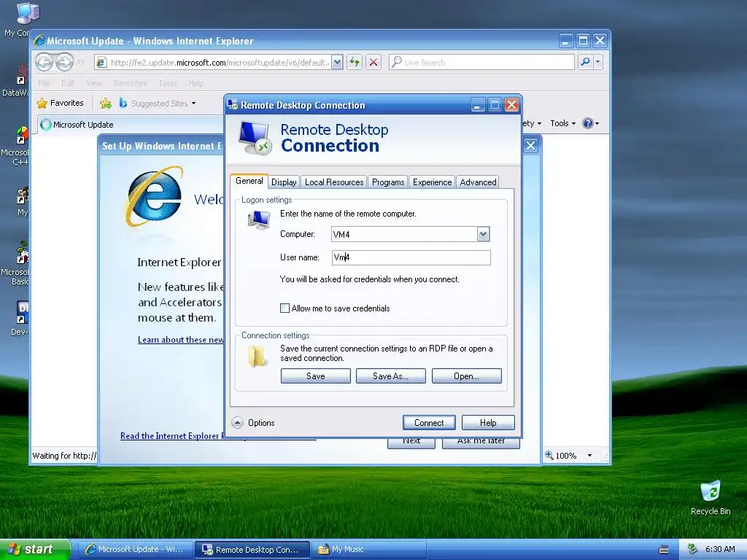Click the Save connection settings button
The image size is (747, 560).
[315, 376]
